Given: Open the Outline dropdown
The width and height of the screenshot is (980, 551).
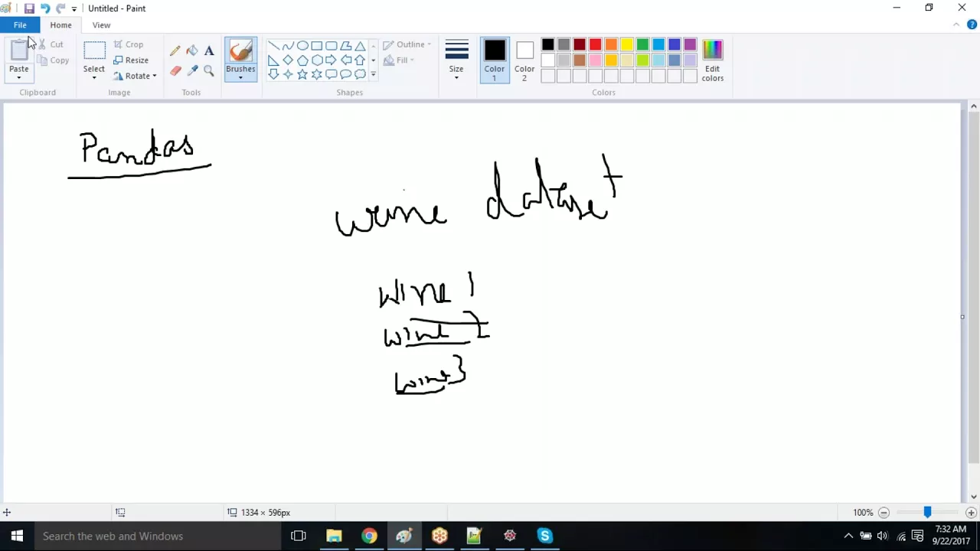Looking at the screenshot, I should [x=407, y=44].
